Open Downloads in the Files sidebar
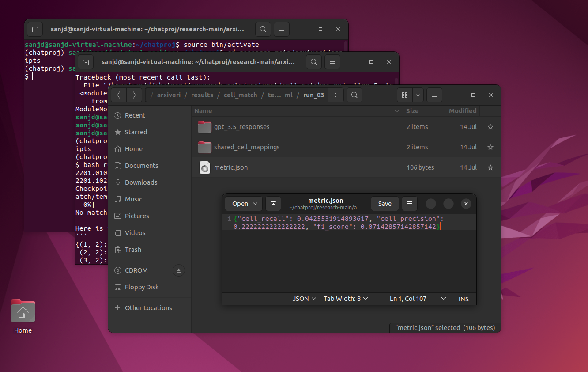The height and width of the screenshot is (372, 588). (150, 182)
